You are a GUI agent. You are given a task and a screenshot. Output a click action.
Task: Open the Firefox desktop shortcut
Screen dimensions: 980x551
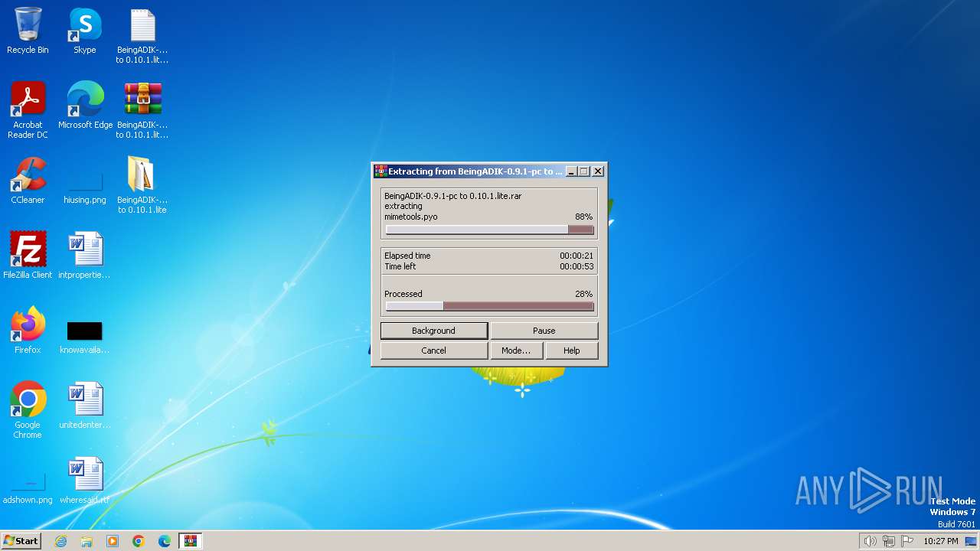pyautogui.click(x=28, y=331)
